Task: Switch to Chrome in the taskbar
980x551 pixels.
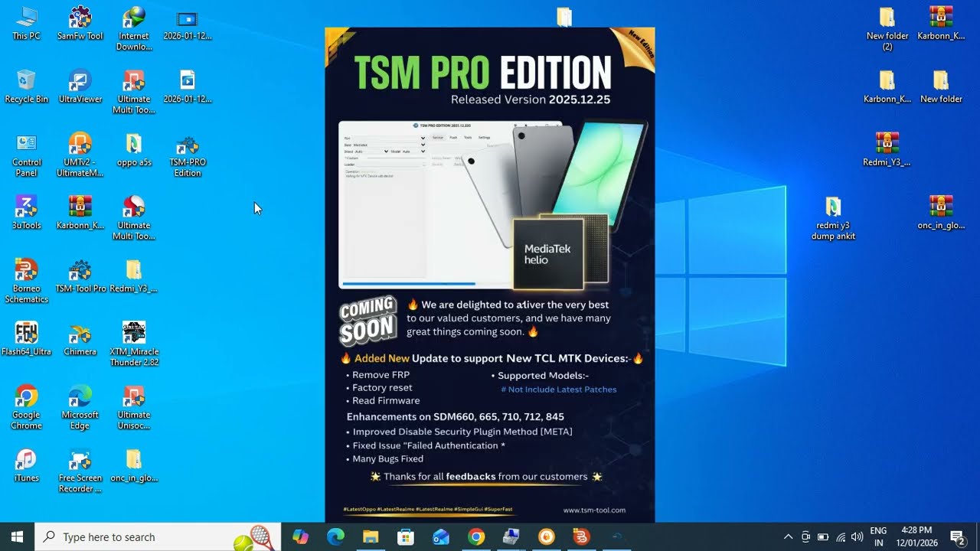Action: [476, 536]
